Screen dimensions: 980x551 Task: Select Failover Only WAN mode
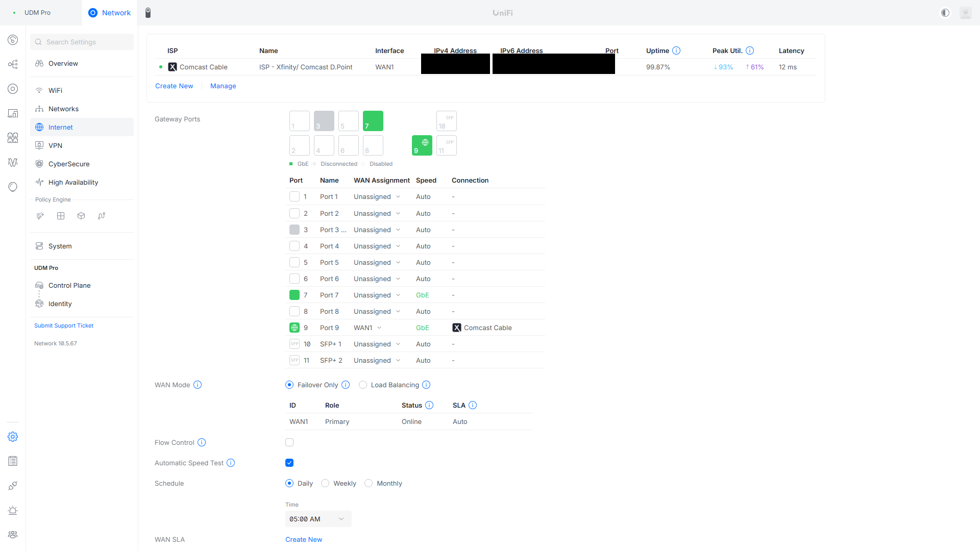point(289,385)
